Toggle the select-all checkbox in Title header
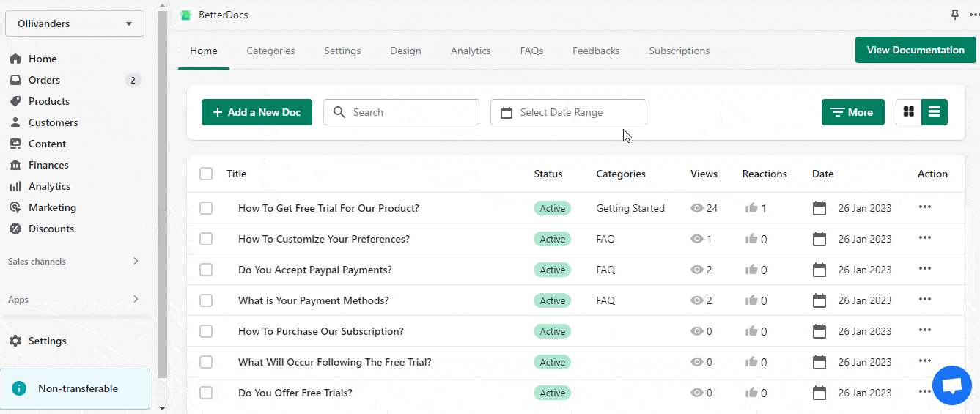980x414 pixels. [206, 174]
